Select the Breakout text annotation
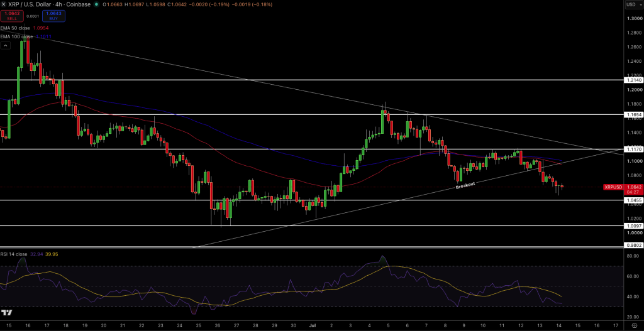Screen dimensions: 644x331 [465, 185]
